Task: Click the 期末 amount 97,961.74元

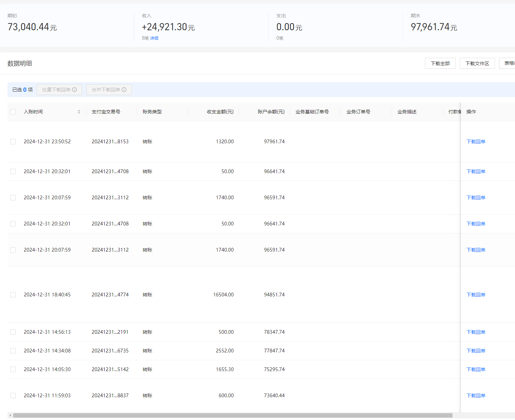Action: click(434, 27)
